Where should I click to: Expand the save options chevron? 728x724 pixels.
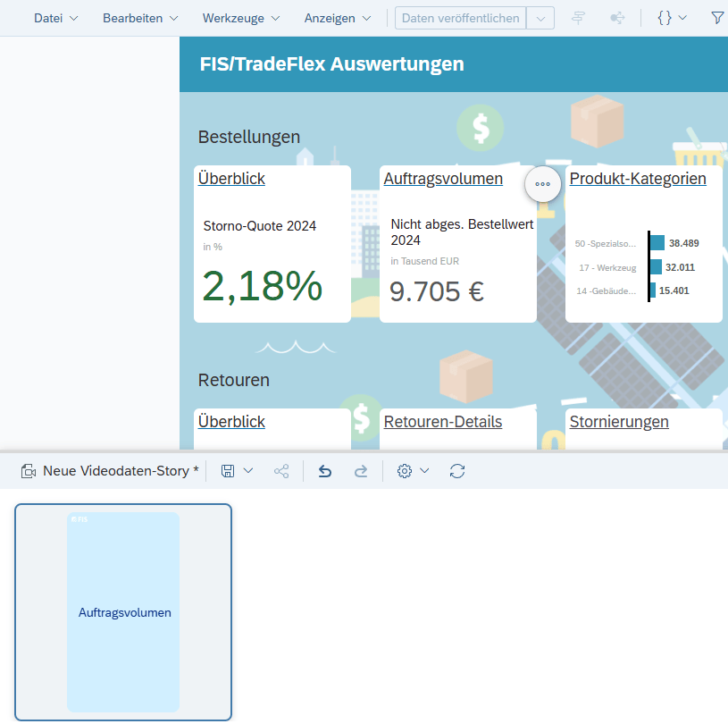point(248,471)
